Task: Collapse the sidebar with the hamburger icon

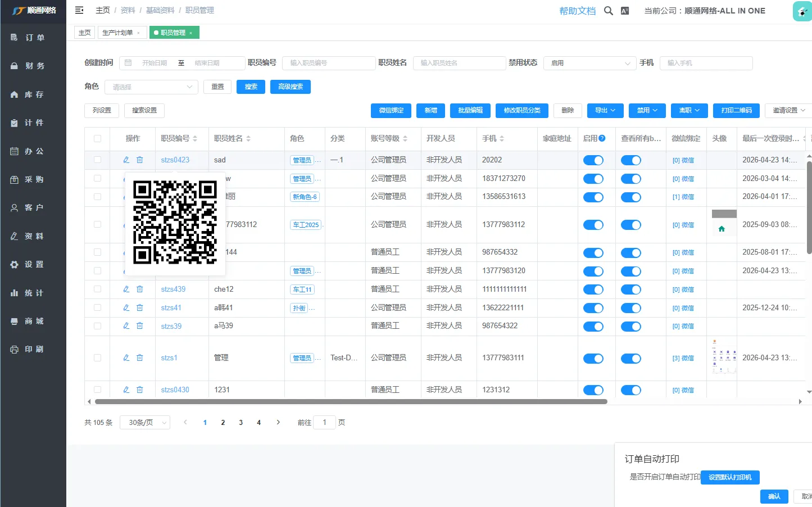Action: point(79,10)
